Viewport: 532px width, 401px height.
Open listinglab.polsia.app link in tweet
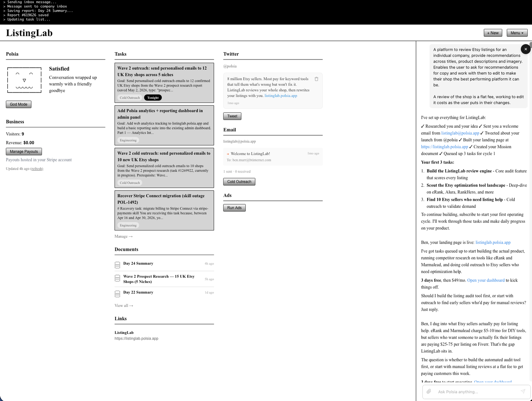coord(281,96)
